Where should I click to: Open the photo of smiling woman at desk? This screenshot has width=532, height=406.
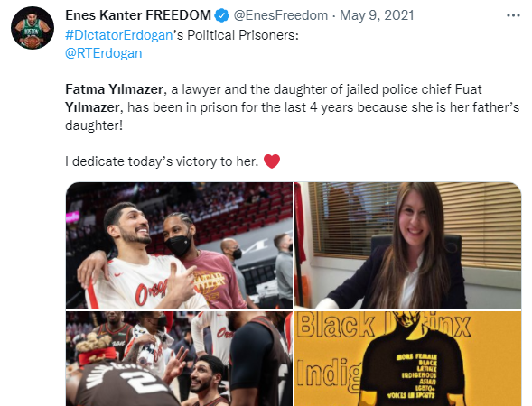(x=408, y=245)
